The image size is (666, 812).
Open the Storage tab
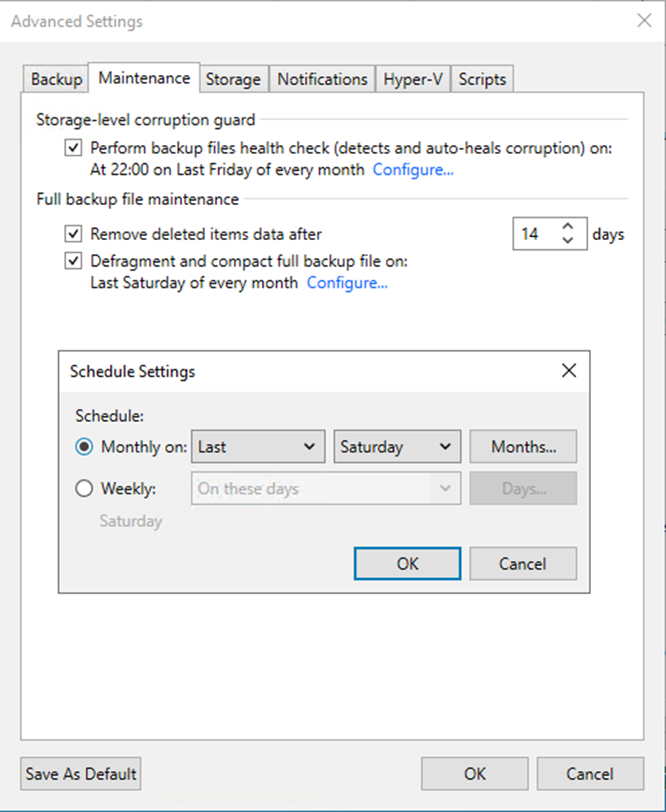(233, 80)
